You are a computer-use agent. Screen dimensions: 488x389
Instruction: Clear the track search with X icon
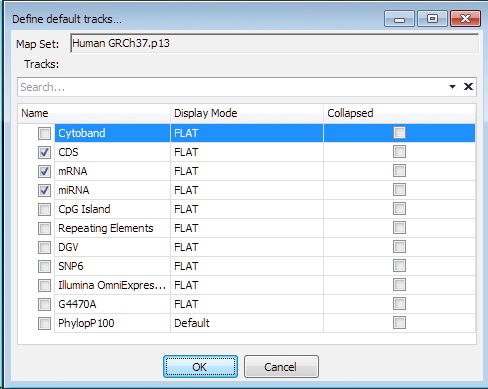pos(468,87)
